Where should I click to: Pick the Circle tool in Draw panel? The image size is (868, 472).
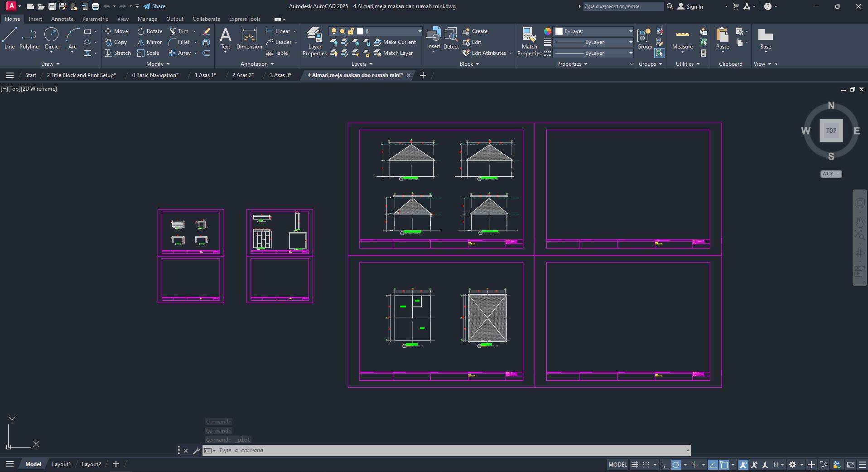51,39
